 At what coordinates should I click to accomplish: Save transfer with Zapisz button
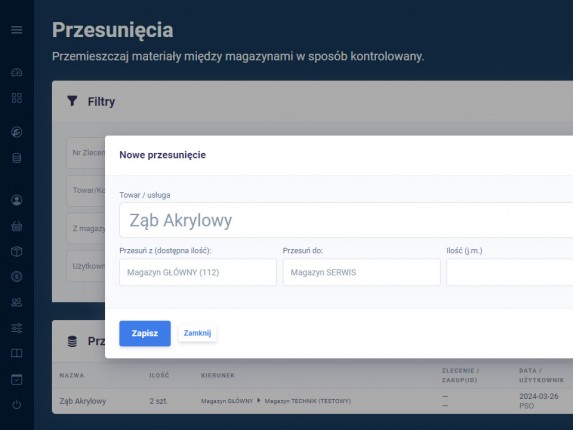(x=145, y=333)
